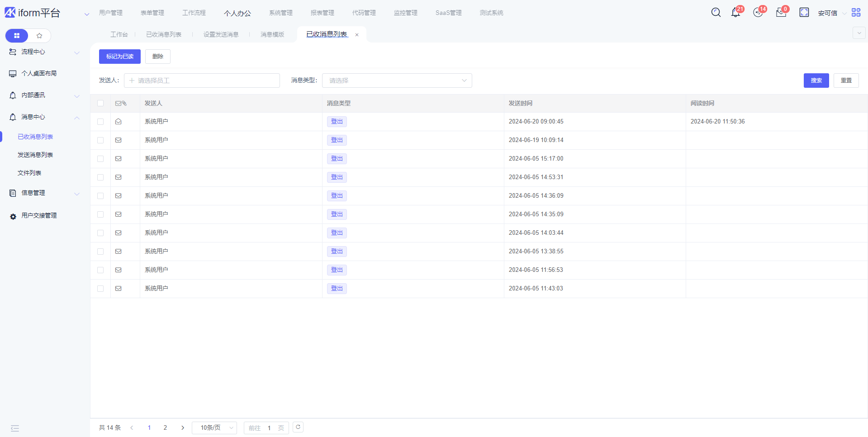Select checkbox for message sent 2024-06-20 09:00:45
Screen dimensions: 868x437
pos(100,122)
